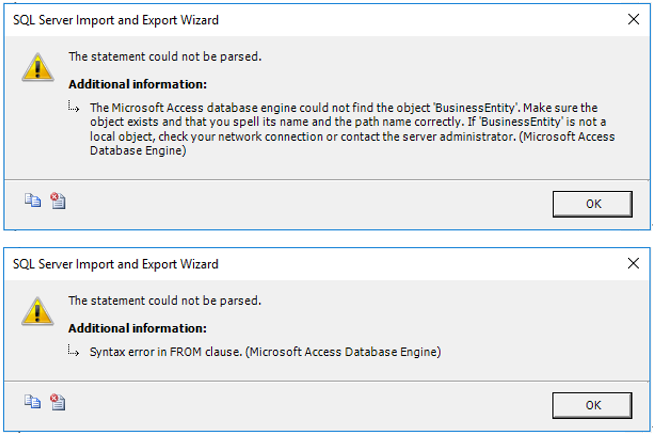Show technical details in the FROM clause error dialog

[x=57, y=403]
